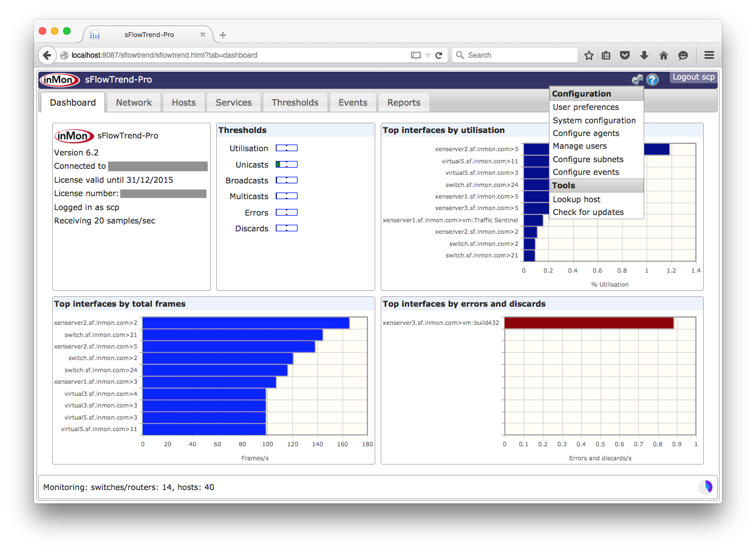Viewport: 756px width, 552px height.
Task: Click the xenserver2.sf.inmon.com>2 total frames bar
Action: (246, 323)
